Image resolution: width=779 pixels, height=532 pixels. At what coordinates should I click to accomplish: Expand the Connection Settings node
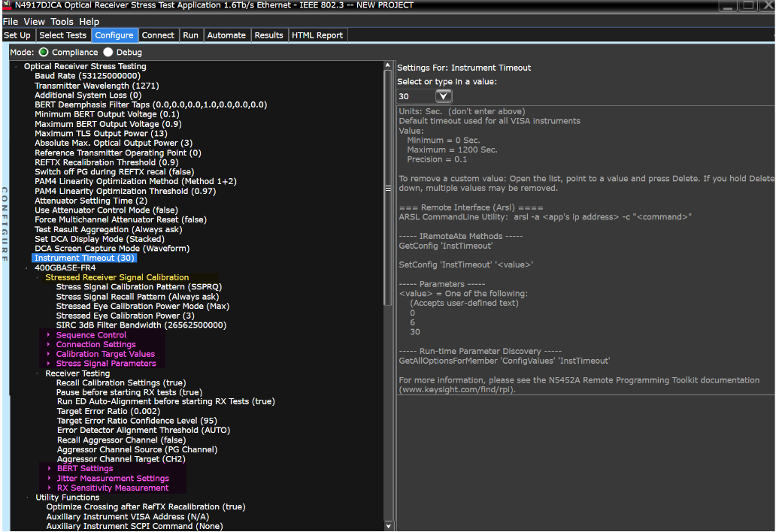click(x=48, y=344)
